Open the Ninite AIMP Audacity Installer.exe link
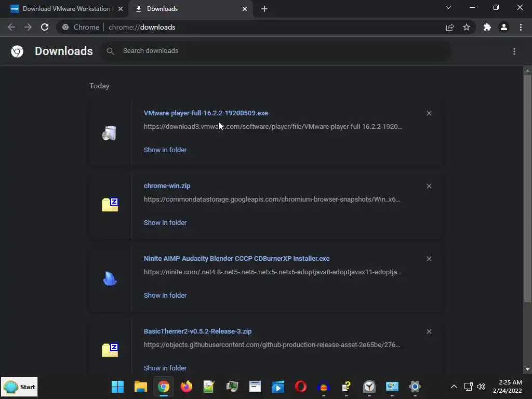This screenshot has width=532, height=399. pyautogui.click(x=236, y=259)
